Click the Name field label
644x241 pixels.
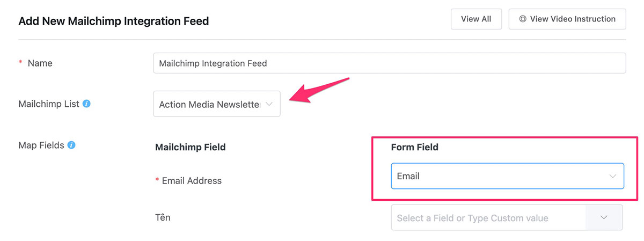click(x=40, y=63)
